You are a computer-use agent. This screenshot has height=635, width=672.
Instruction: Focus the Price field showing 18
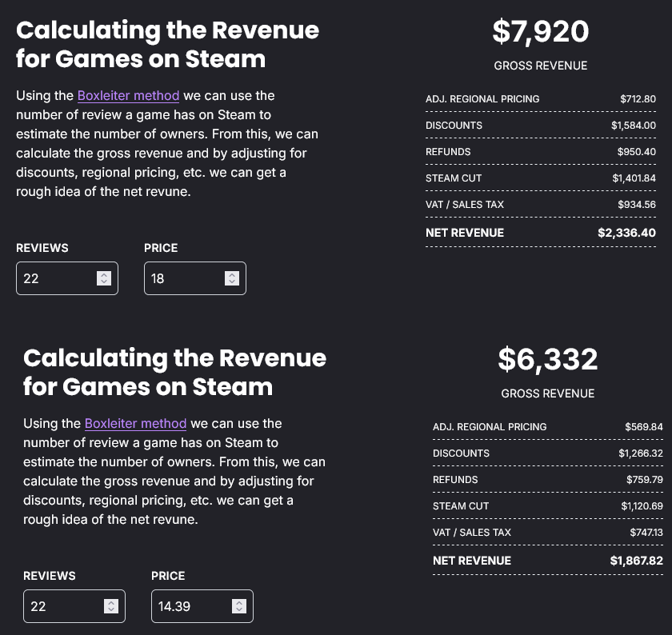pos(195,278)
